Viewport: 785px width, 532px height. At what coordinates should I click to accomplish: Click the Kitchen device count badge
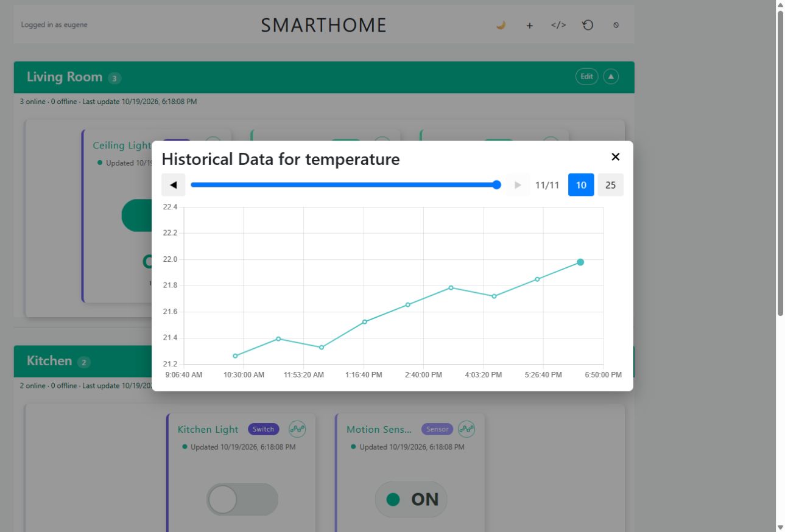pyautogui.click(x=84, y=362)
